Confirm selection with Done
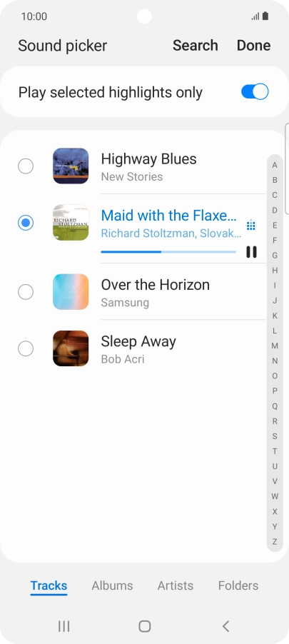The height and width of the screenshot is (644, 289). (x=254, y=45)
